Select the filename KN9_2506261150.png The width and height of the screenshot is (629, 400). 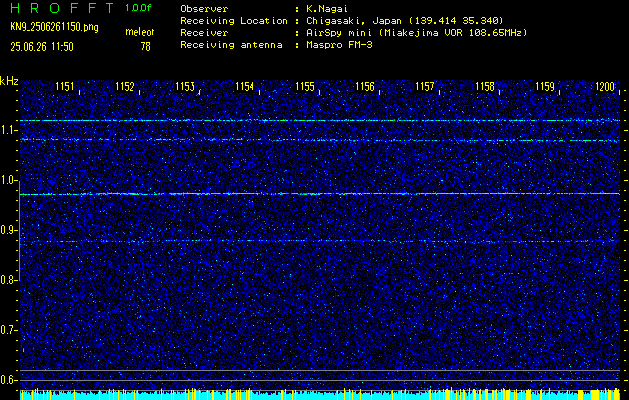pos(54,27)
